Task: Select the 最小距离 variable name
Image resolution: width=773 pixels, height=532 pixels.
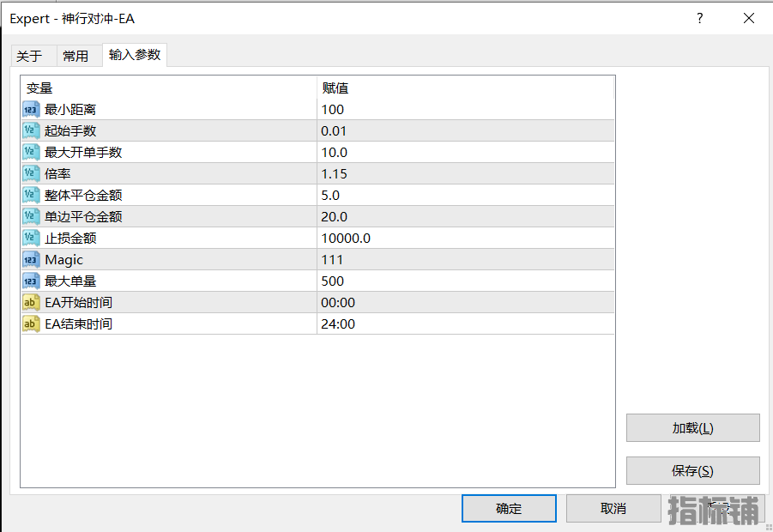Action: click(70, 110)
